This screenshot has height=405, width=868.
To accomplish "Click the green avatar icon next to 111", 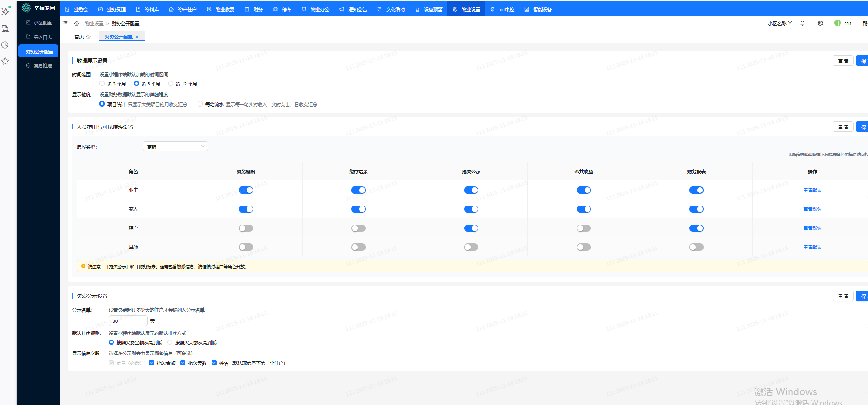I will click(837, 23).
